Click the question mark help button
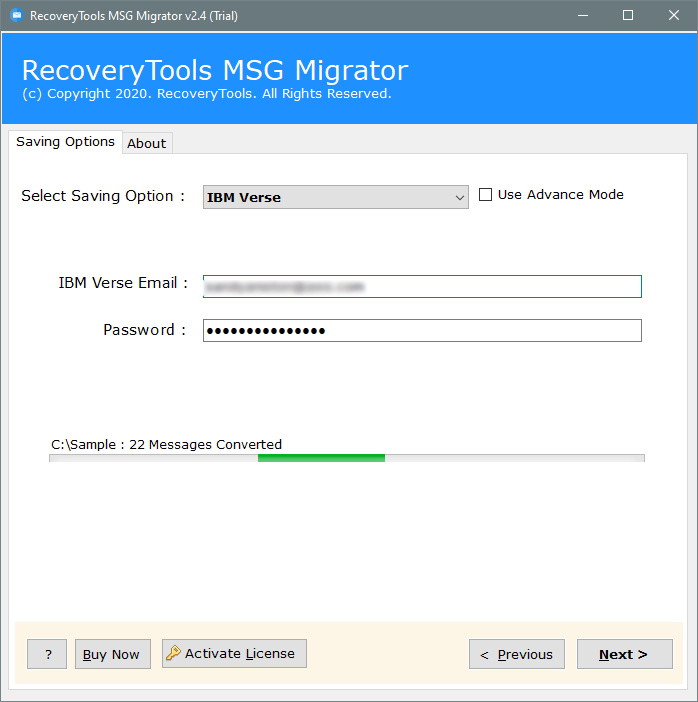This screenshot has height=702, width=698. pos(47,654)
